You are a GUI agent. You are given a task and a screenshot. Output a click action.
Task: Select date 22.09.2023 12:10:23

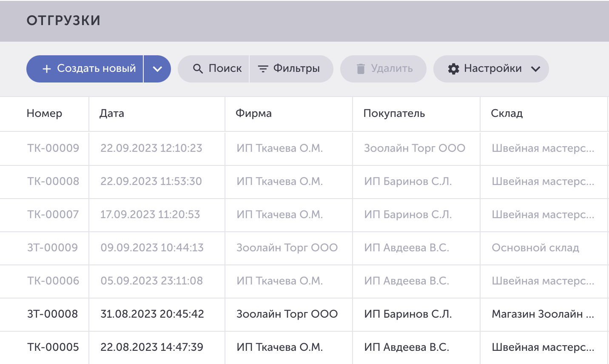[x=151, y=148]
